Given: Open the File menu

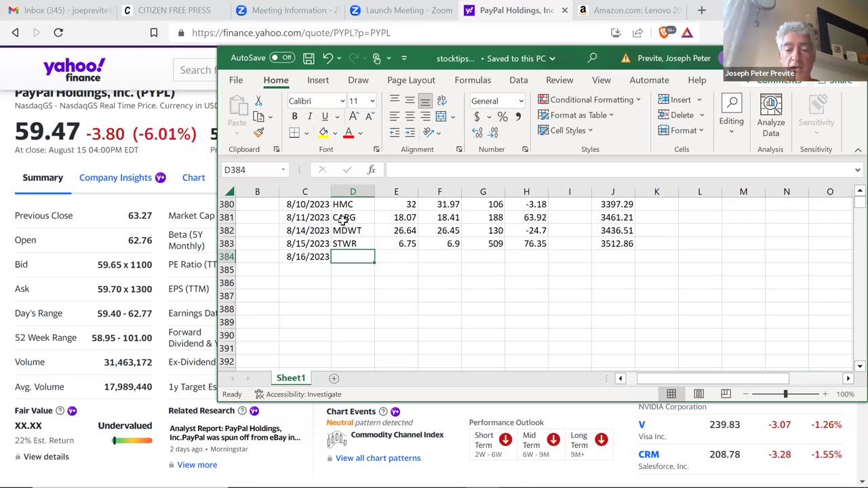Looking at the screenshot, I should 236,80.
